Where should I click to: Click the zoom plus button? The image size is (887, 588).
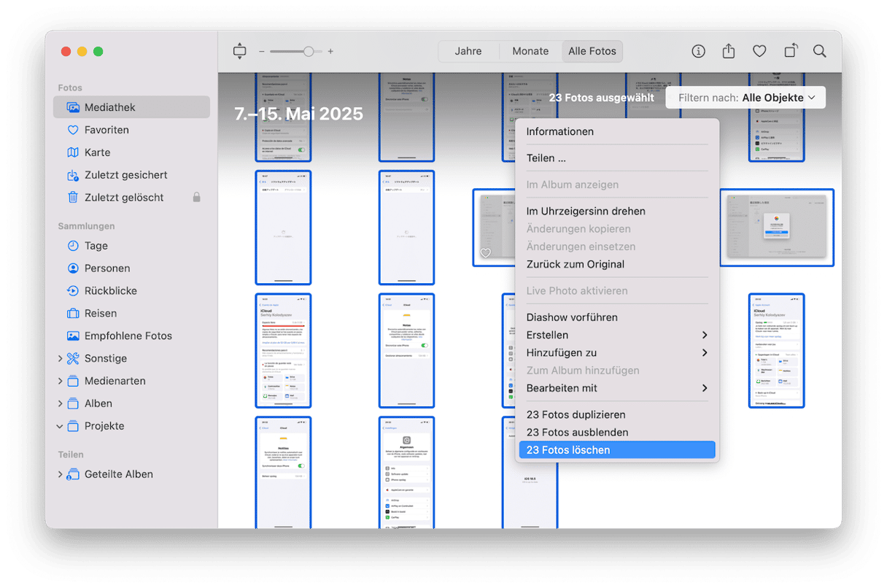(330, 52)
